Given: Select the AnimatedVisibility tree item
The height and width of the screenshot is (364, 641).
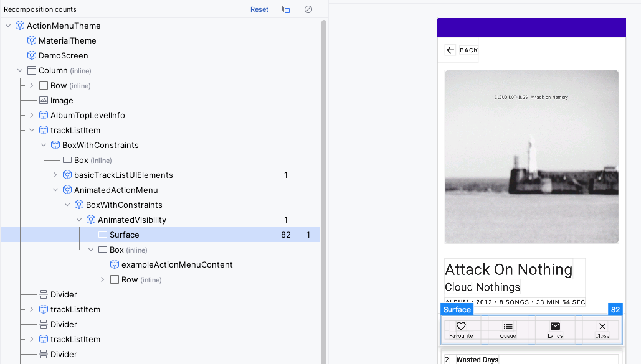Looking at the screenshot, I should click(x=131, y=220).
